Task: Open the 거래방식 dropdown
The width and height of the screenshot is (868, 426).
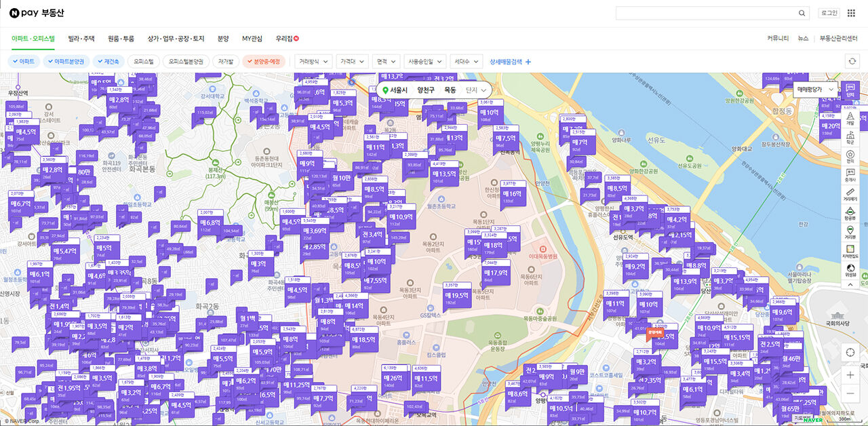Action: tap(314, 61)
